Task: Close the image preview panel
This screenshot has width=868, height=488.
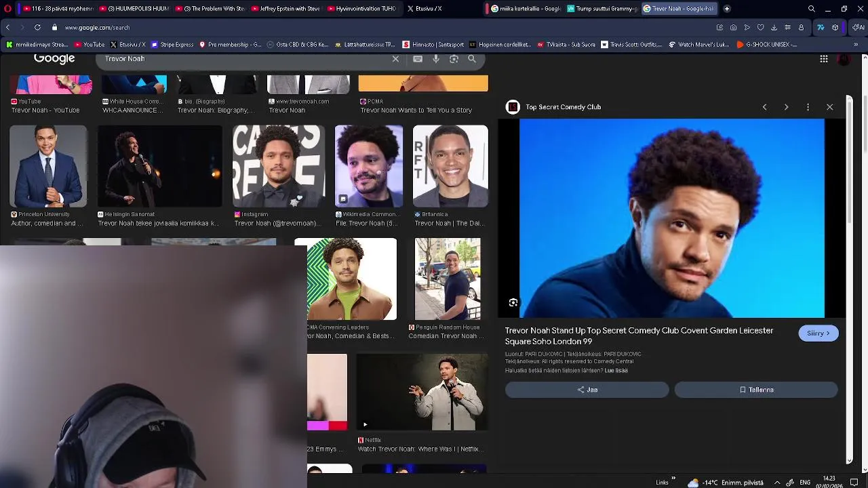Action: coord(829,107)
